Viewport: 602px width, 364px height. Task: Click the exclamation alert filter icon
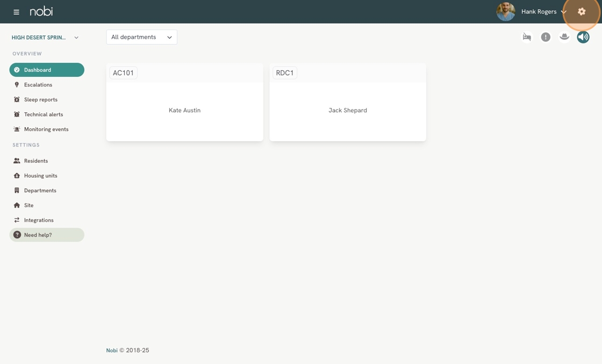click(546, 37)
